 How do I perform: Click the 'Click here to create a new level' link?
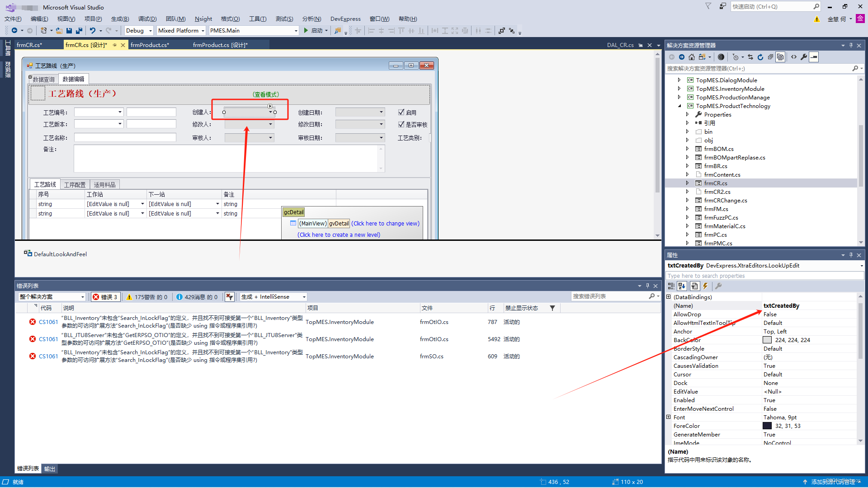[339, 235]
